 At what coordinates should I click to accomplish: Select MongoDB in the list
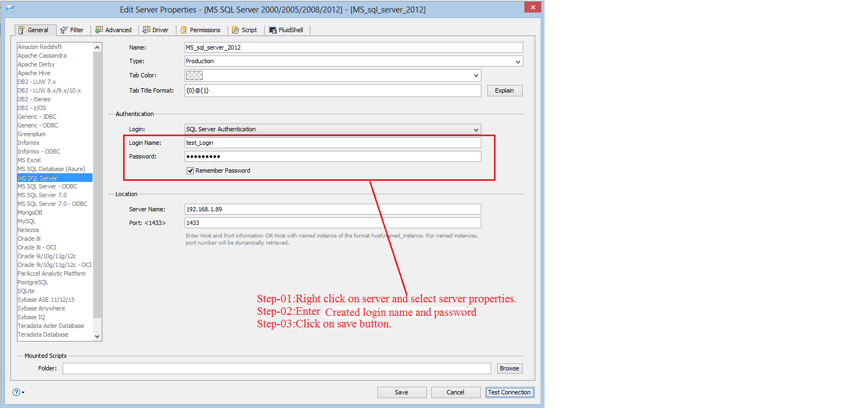[30, 212]
